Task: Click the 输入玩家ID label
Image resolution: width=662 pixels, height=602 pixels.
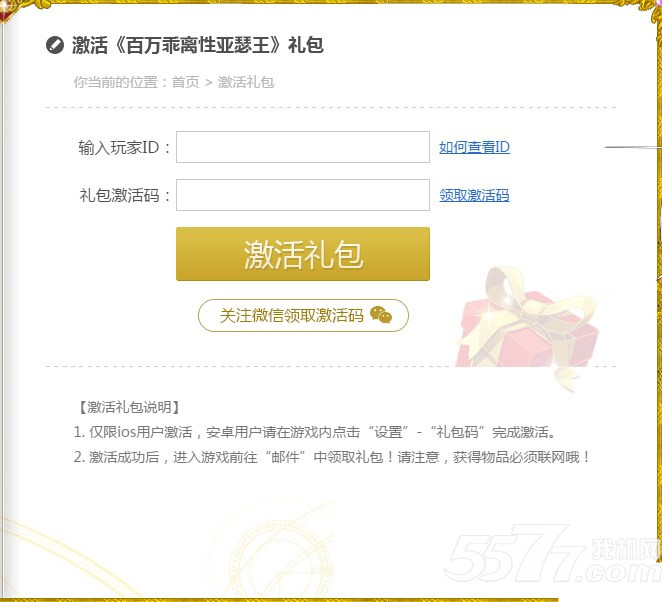Action: coord(124,147)
